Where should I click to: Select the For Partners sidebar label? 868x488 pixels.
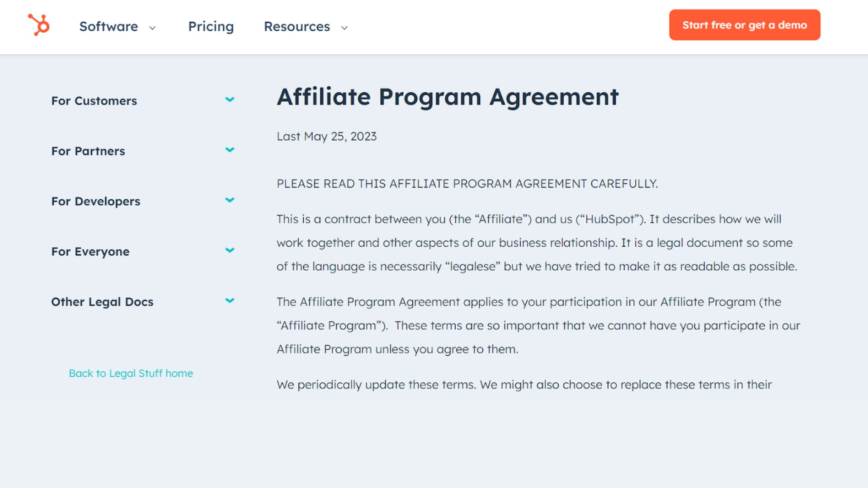[88, 151]
